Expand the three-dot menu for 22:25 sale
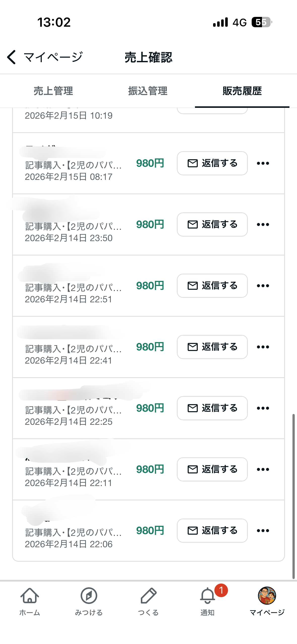 [263, 408]
